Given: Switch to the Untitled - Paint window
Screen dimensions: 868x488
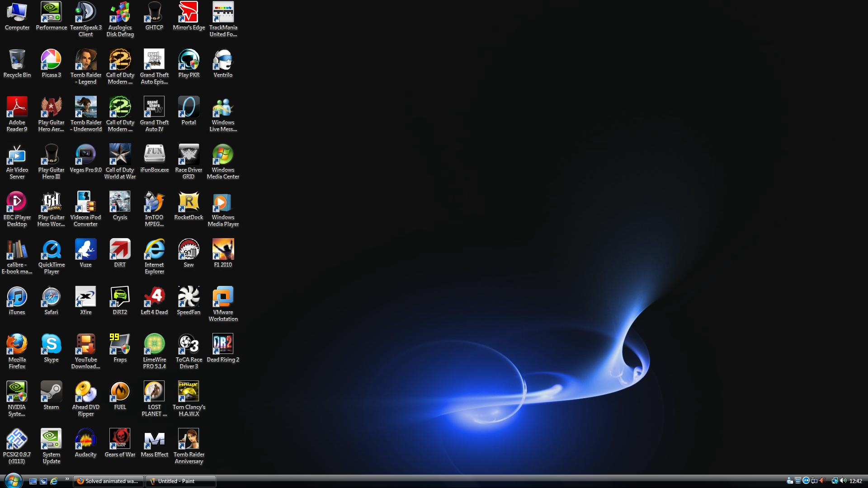Looking at the screenshot, I should click(x=180, y=481).
